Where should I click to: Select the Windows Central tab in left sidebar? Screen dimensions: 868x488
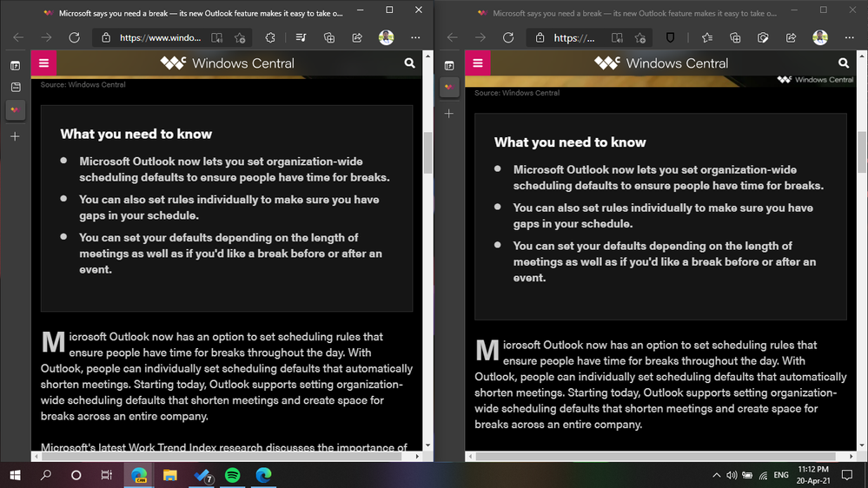[16, 109]
